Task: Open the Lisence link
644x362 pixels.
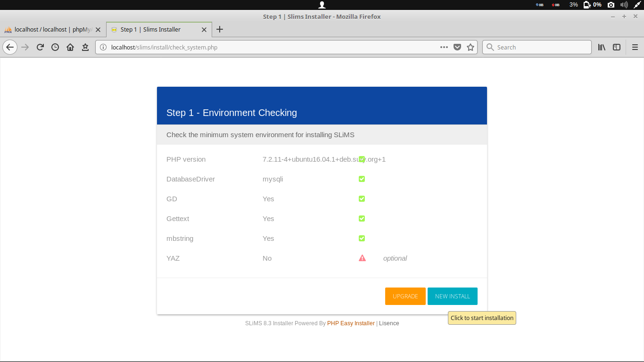Action: tap(389, 323)
